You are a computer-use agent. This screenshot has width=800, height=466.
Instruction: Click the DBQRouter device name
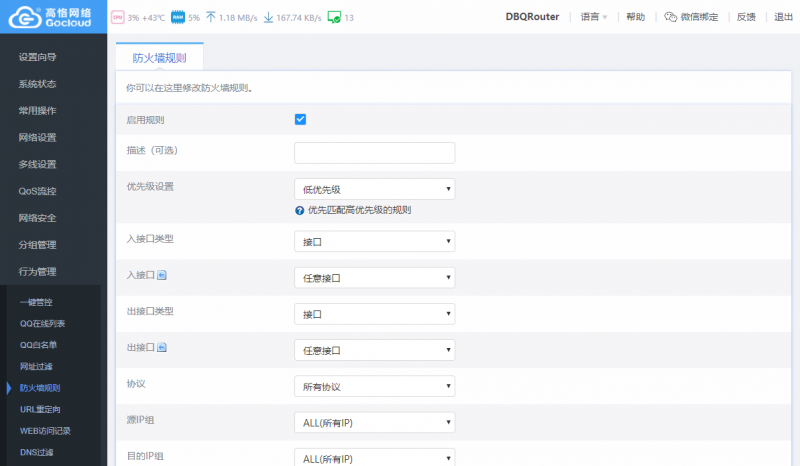point(532,17)
